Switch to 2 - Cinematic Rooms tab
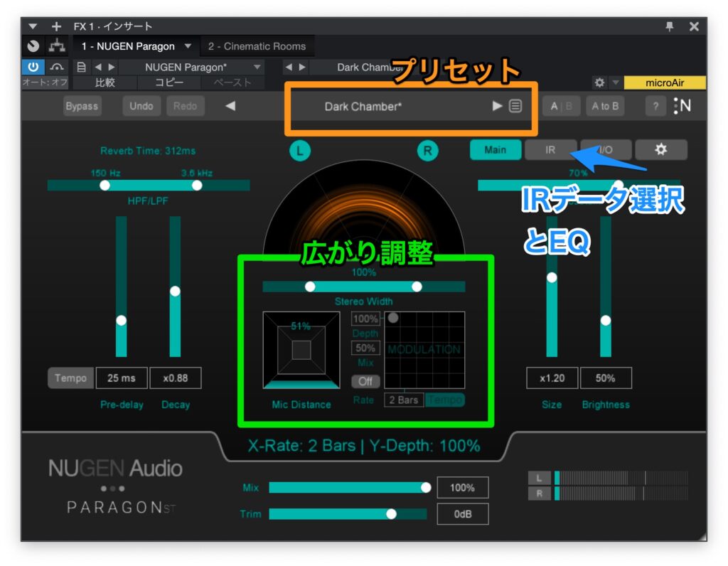 [257, 46]
